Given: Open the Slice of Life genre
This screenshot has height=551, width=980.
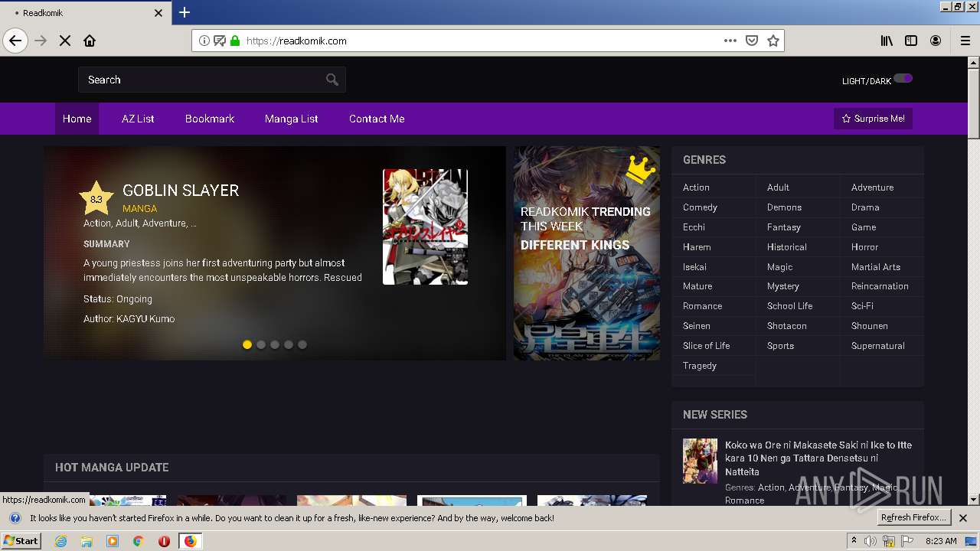Looking at the screenshot, I should point(706,346).
